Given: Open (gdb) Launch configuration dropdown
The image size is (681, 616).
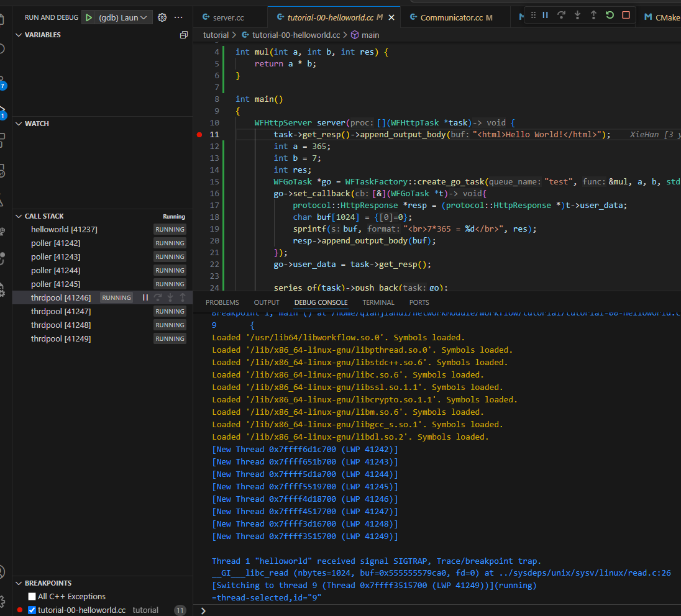Looking at the screenshot, I should [x=123, y=17].
